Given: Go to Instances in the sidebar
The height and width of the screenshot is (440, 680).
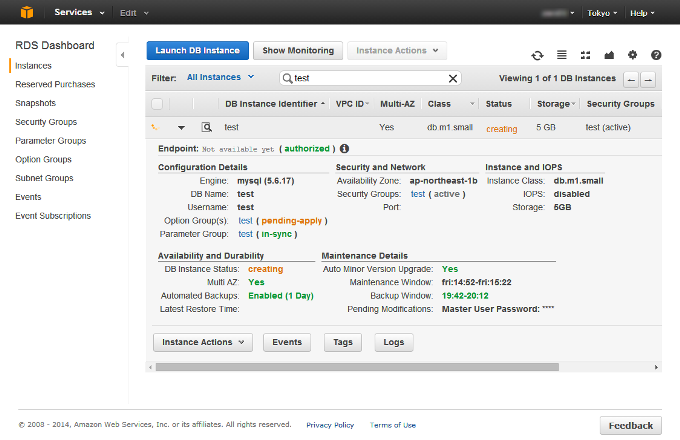Looking at the screenshot, I should (x=33, y=66).
